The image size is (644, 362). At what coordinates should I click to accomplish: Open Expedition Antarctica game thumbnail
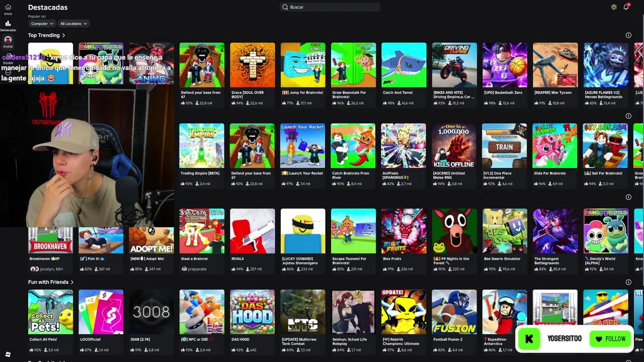(x=505, y=312)
